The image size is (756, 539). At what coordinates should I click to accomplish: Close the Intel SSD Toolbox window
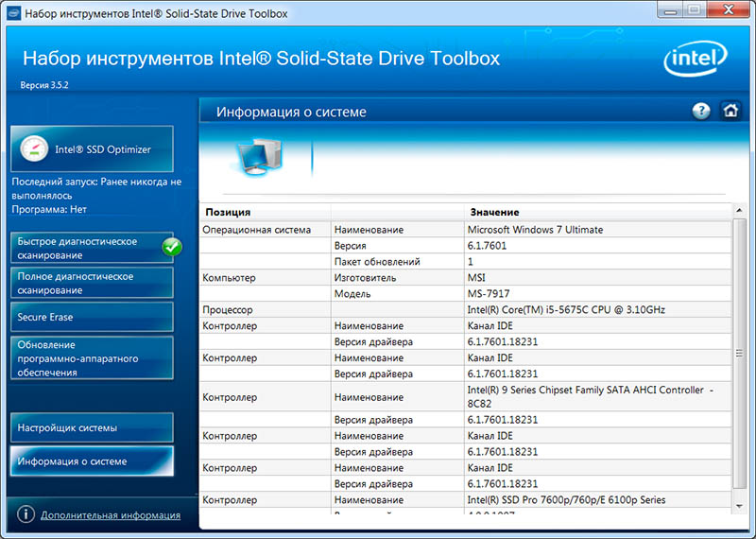click(729, 9)
